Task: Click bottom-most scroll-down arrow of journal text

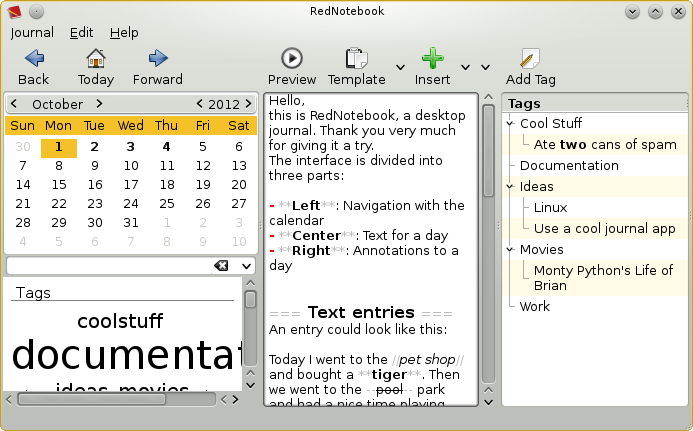Action: pos(488,402)
